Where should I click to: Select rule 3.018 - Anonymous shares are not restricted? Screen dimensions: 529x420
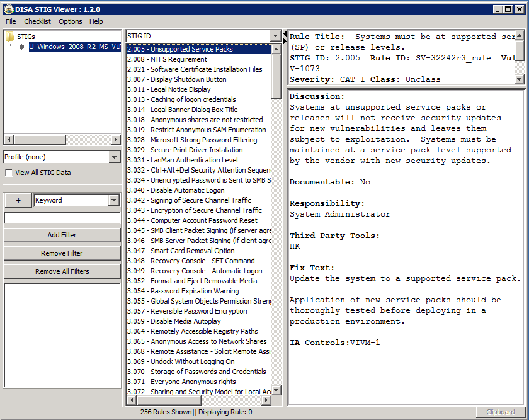click(x=199, y=120)
